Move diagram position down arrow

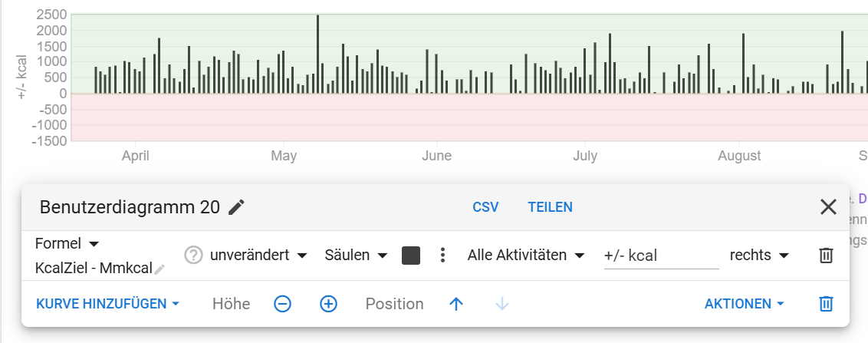point(502,304)
